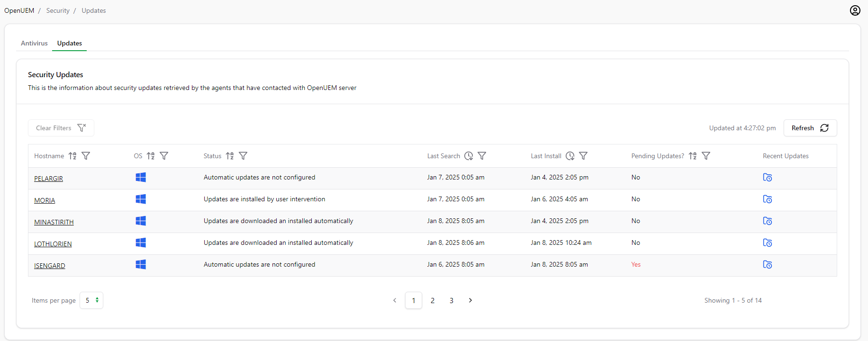This screenshot has height=341, width=868.
Task: Go to next page arrow
Action: point(470,300)
